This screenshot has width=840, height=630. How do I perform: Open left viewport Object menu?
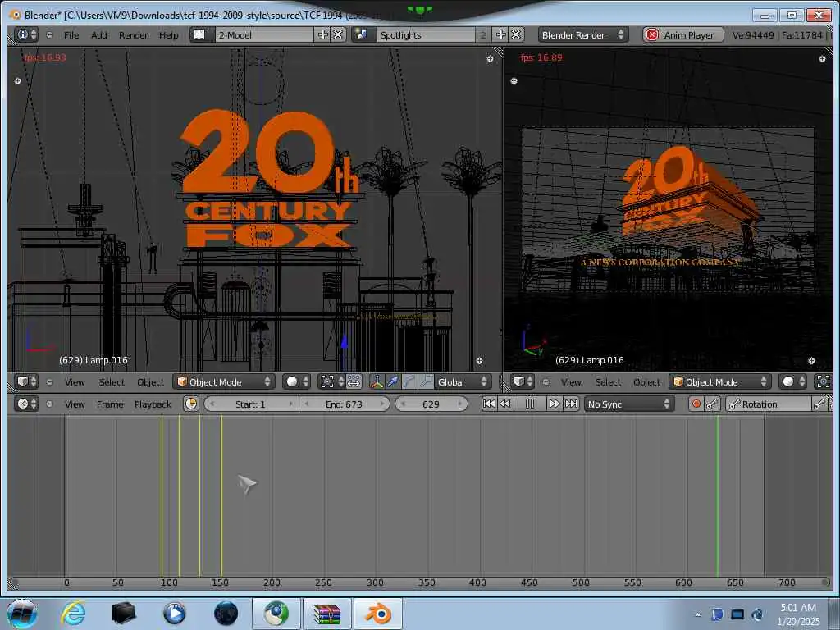coord(151,382)
